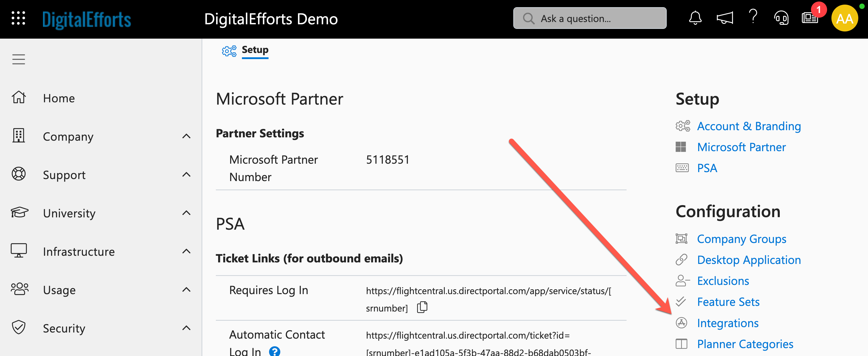Screen dimensions: 868x356
Task: Click the Security shield icon
Action: 18,328
